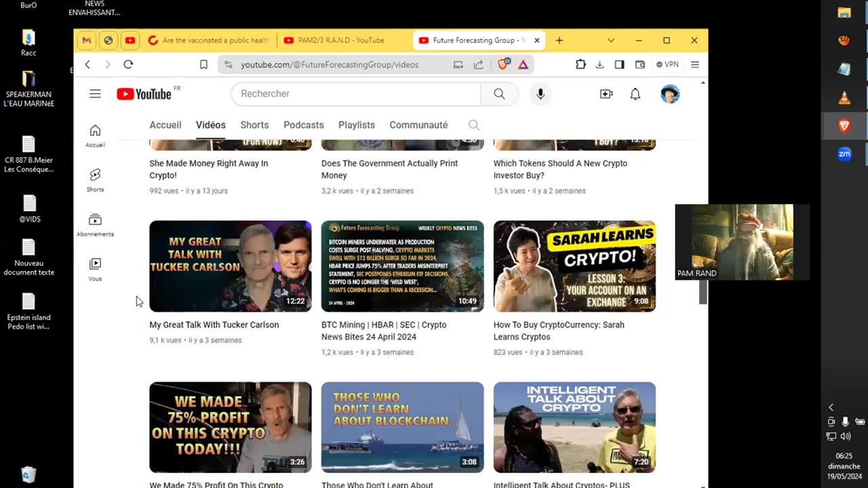The height and width of the screenshot is (488, 868).
Task: Play the Tucker Carlson video thumbnail
Action: coord(231,266)
